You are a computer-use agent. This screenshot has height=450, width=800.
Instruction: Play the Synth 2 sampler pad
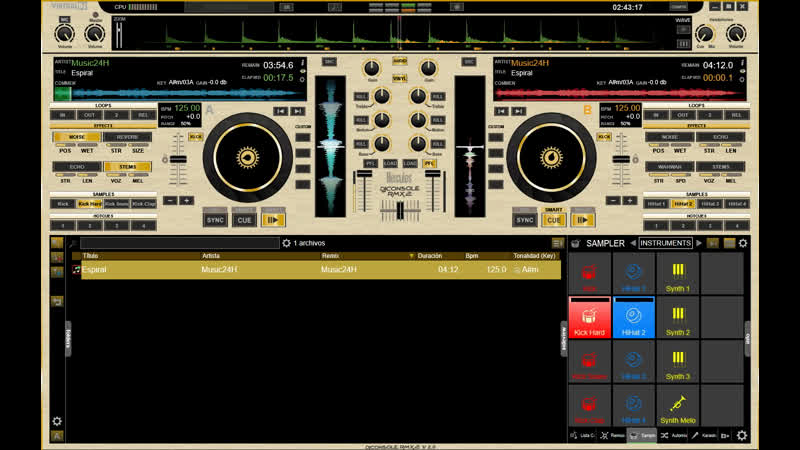tap(678, 317)
